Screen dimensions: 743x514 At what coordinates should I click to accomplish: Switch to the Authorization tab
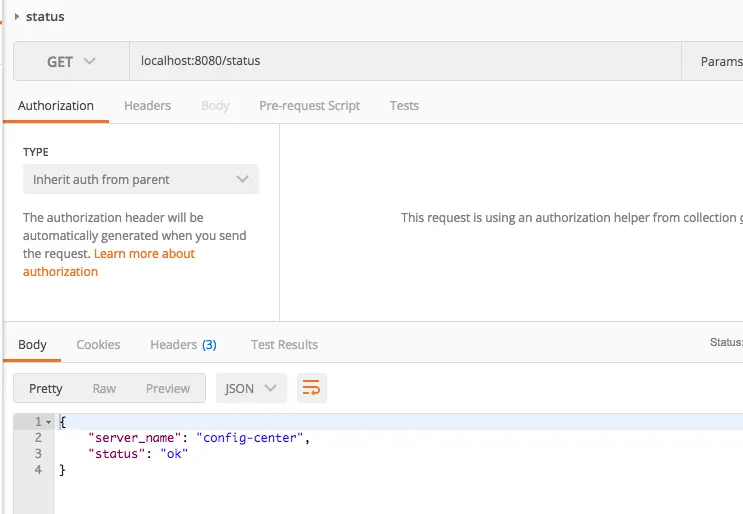tap(56, 105)
